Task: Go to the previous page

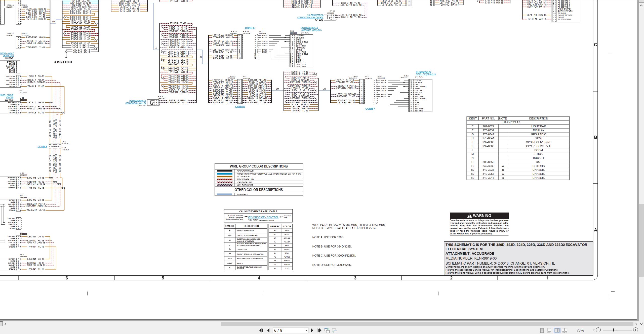Action: pyautogui.click(x=268, y=330)
